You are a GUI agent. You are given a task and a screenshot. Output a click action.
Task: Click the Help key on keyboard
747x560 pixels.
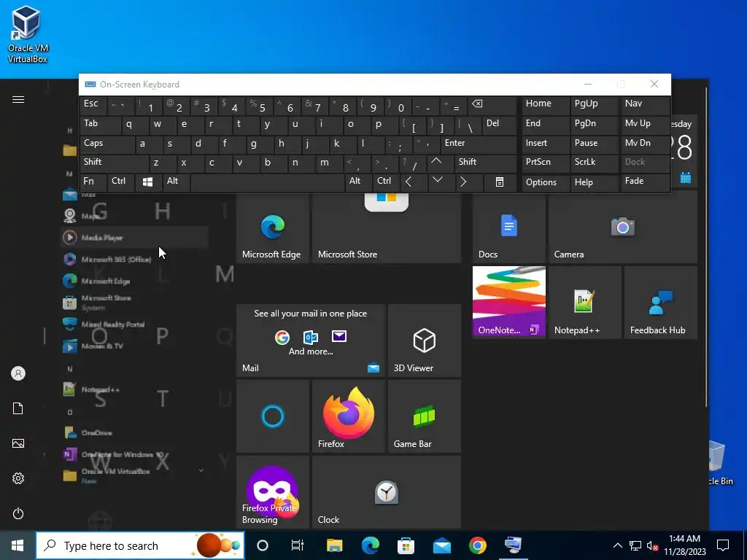[x=594, y=182]
